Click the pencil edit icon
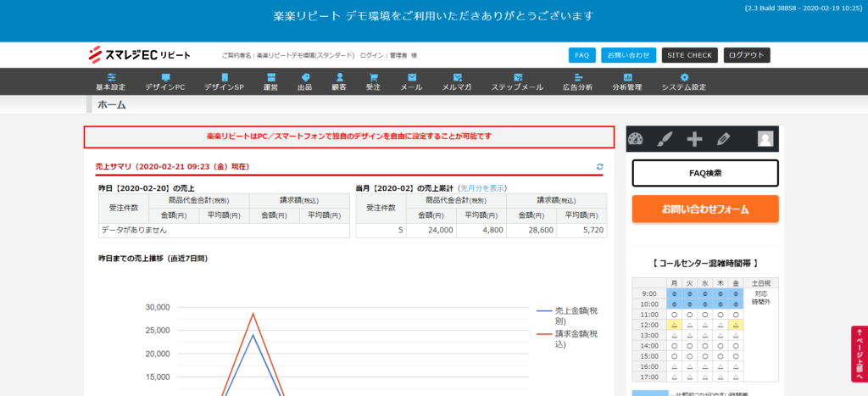This screenshot has width=868, height=396. (723, 139)
